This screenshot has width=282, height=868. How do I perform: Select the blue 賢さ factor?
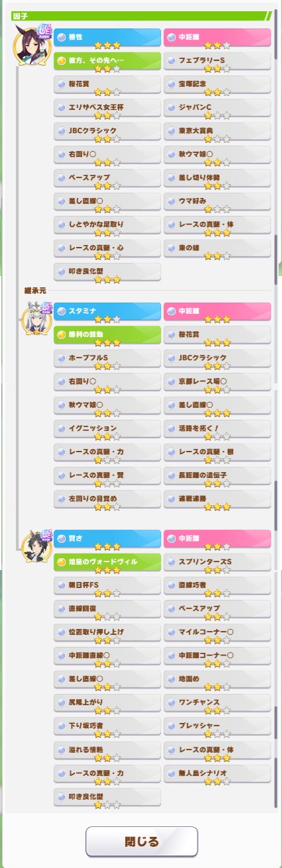(x=107, y=540)
